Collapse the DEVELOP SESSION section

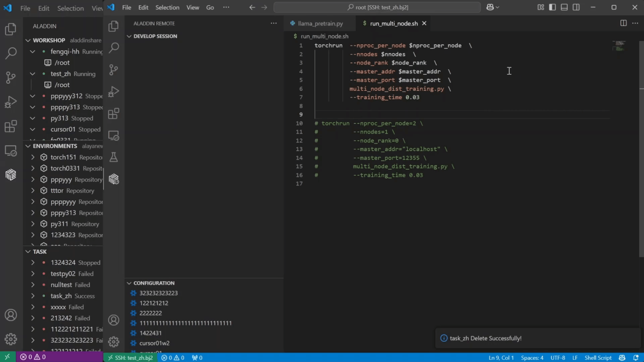(x=129, y=36)
